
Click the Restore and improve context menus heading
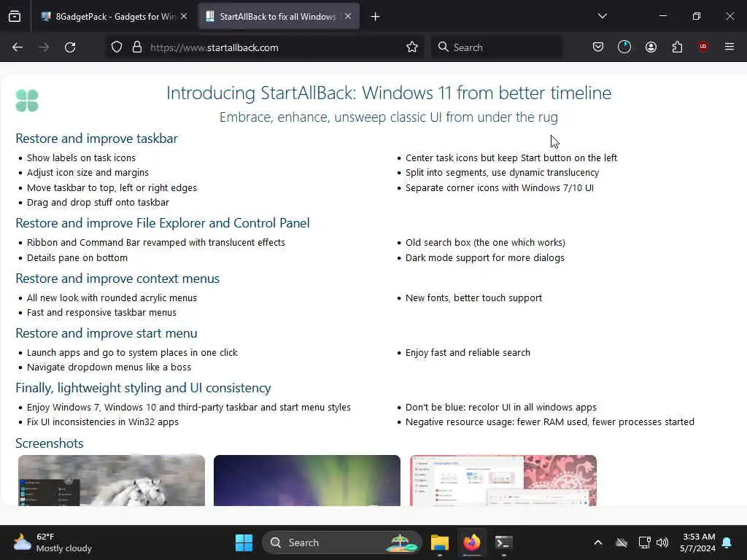coord(117,279)
